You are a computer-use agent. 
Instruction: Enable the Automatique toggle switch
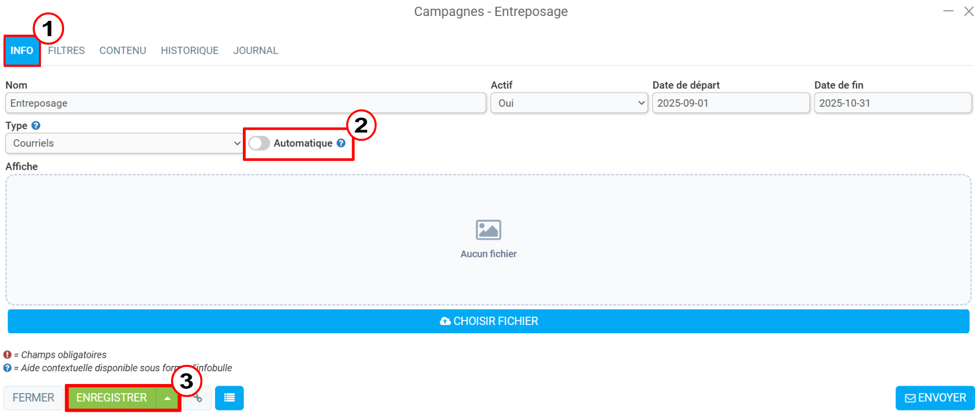tap(259, 143)
